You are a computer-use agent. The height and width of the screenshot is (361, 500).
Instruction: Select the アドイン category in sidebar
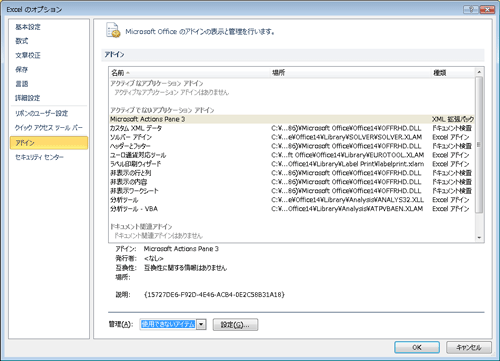coord(49,143)
